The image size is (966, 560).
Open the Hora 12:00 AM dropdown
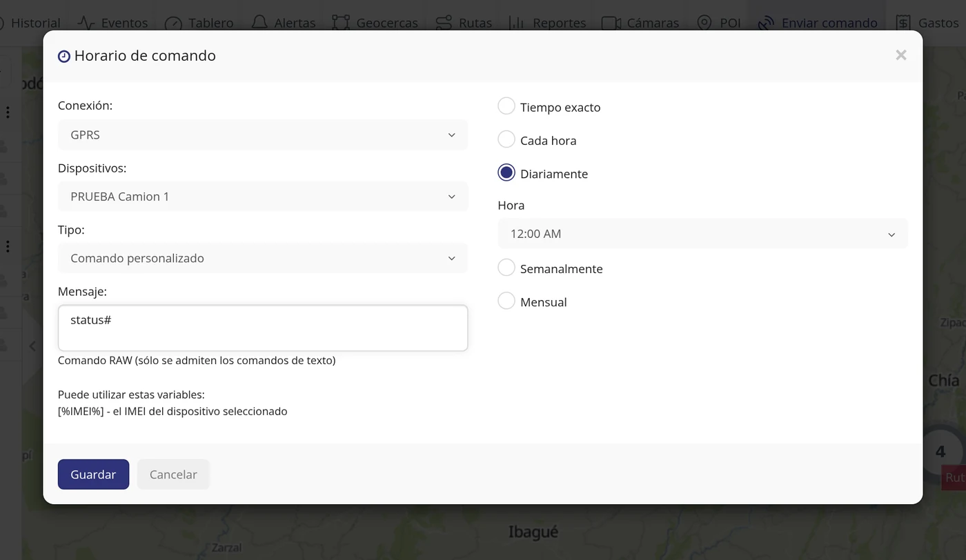click(x=702, y=234)
